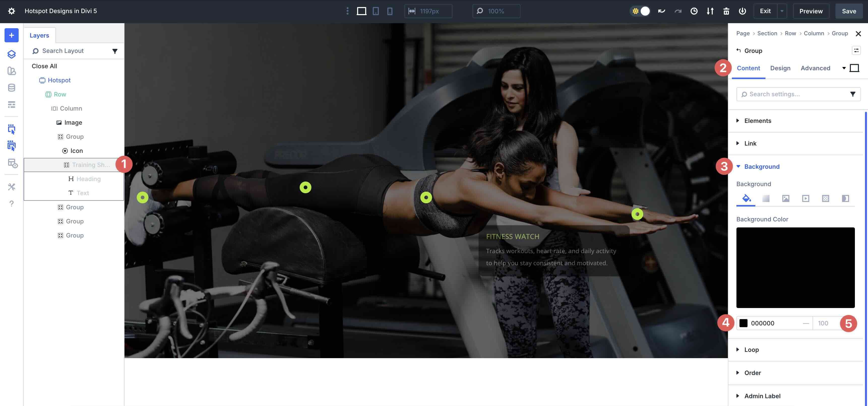Viewport: 868px width, 406px height.
Task: Collapse the Background settings section
Action: 762,166
